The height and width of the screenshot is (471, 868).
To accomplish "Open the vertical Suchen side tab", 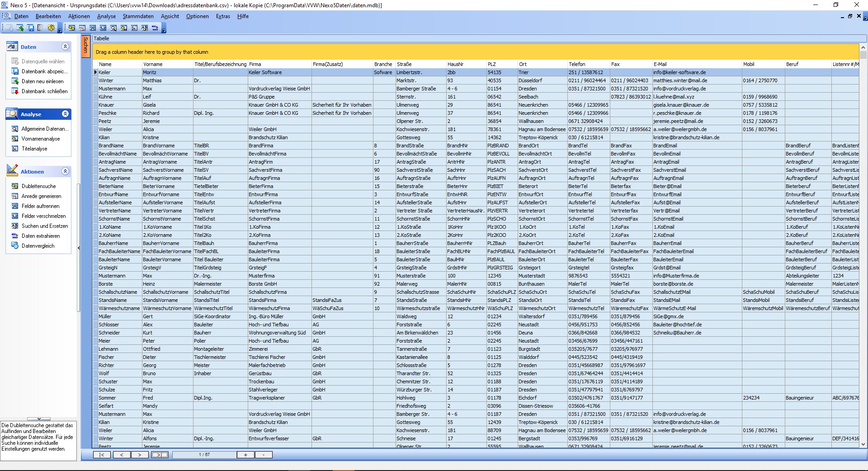I will pyautogui.click(x=85, y=46).
